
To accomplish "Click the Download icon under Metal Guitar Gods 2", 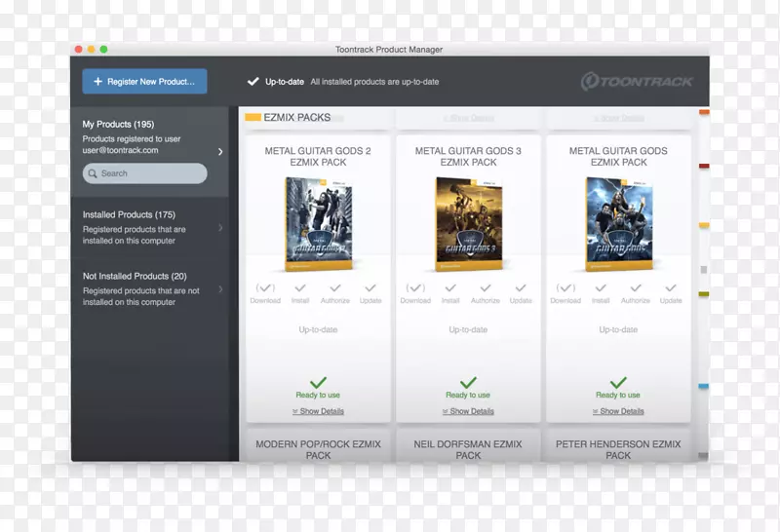I will coord(265,288).
